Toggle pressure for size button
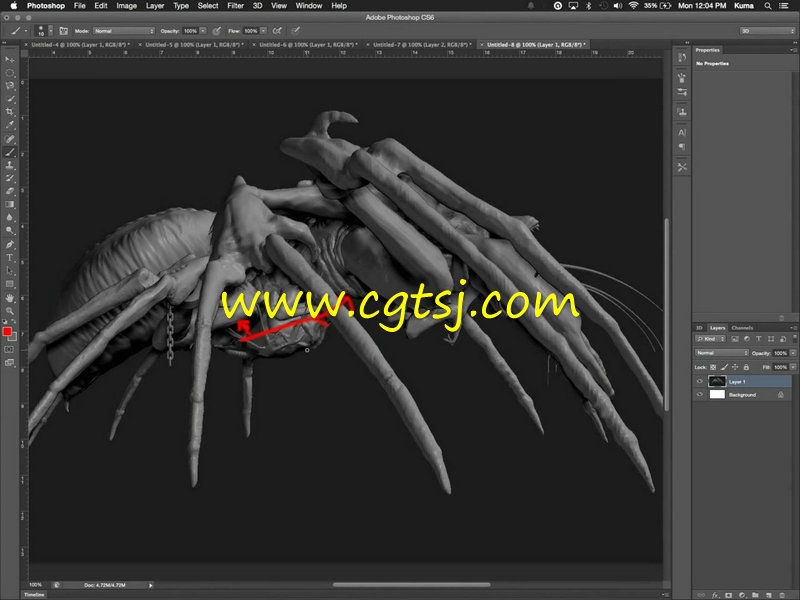This screenshot has height=600, width=800. point(295,31)
